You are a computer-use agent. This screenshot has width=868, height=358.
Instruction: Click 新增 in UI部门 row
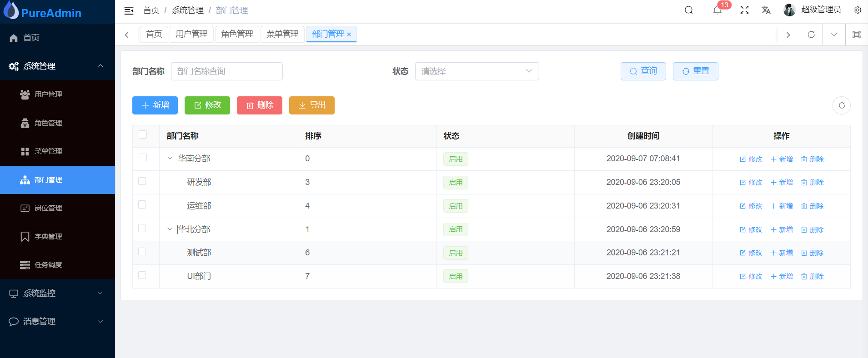(x=782, y=277)
